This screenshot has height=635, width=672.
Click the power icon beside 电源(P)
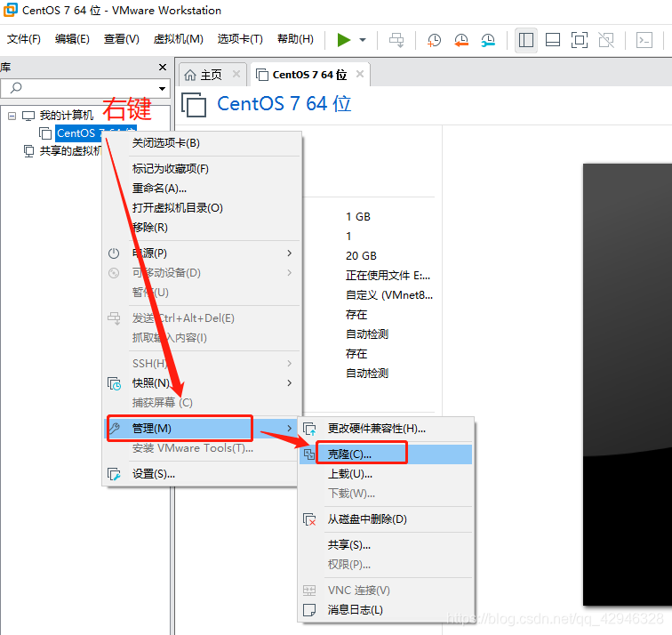pyautogui.click(x=114, y=253)
